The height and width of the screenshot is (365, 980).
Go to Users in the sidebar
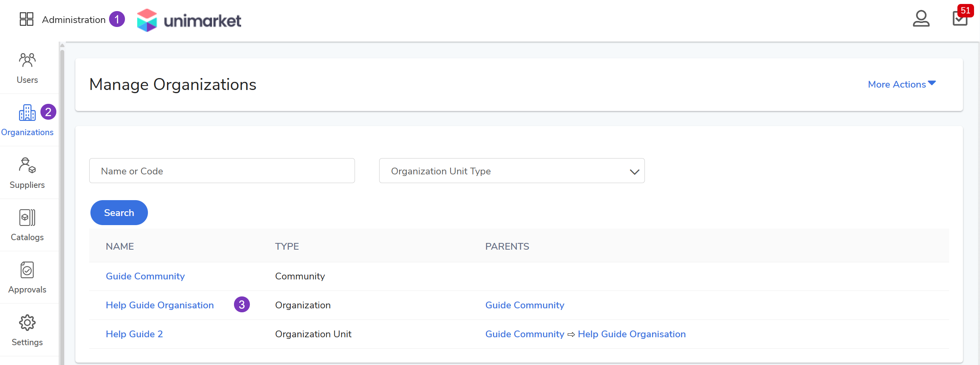click(27, 68)
